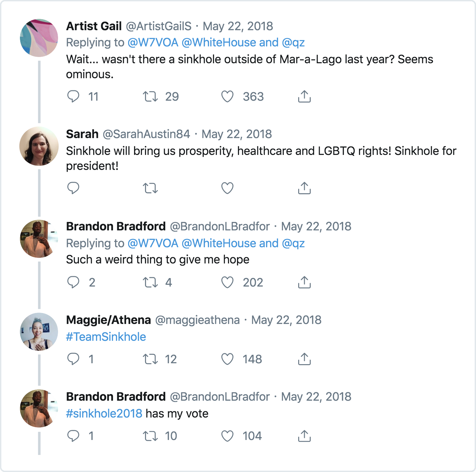Image resolution: width=476 pixels, height=472 pixels.
Task: Open the #TeamSinkhole hashtag
Action: click(x=106, y=337)
